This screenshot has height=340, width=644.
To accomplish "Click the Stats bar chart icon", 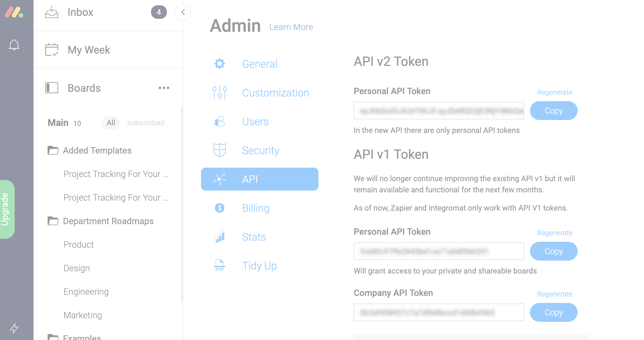I will coord(219,237).
